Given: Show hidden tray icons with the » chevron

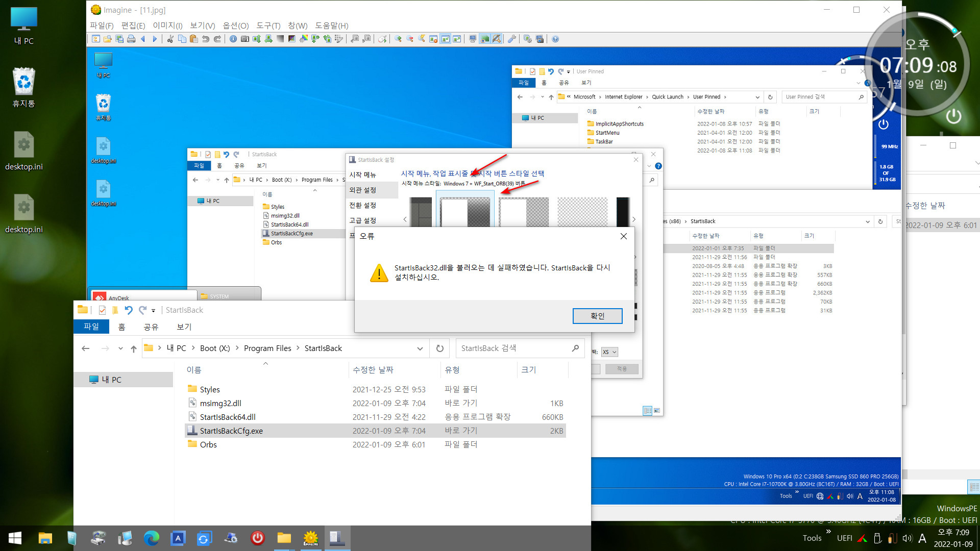Looking at the screenshot, I should [x=828, y=532].
